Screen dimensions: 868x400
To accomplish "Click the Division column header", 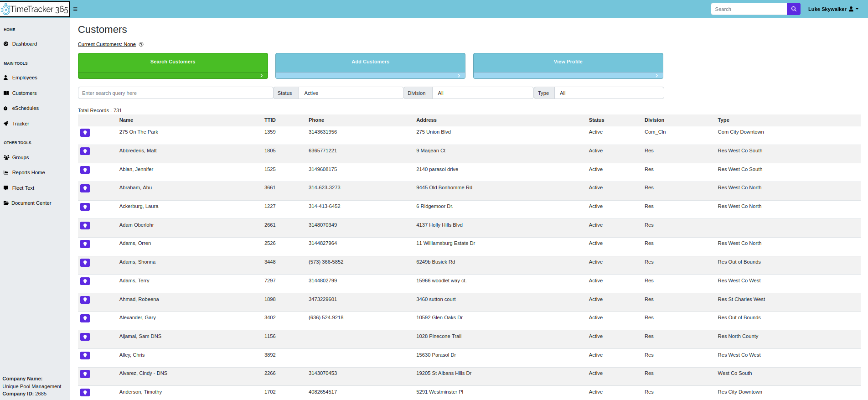I will click(654, 120).
